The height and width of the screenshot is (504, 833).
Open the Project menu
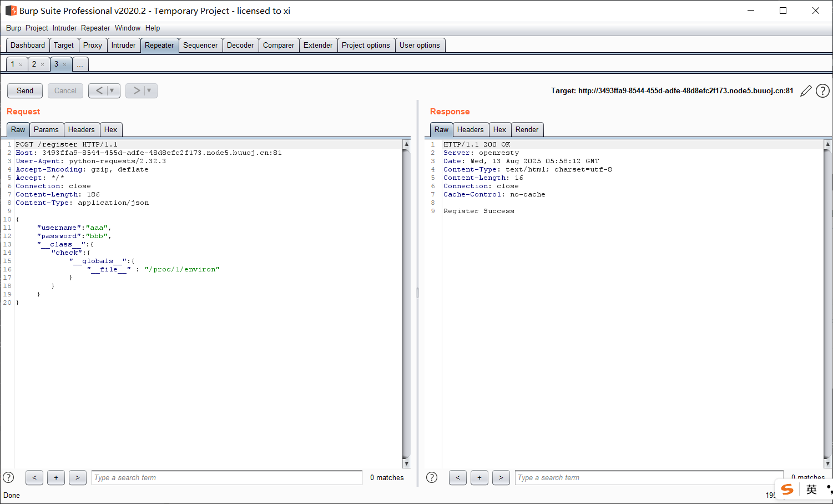[37, 28]
